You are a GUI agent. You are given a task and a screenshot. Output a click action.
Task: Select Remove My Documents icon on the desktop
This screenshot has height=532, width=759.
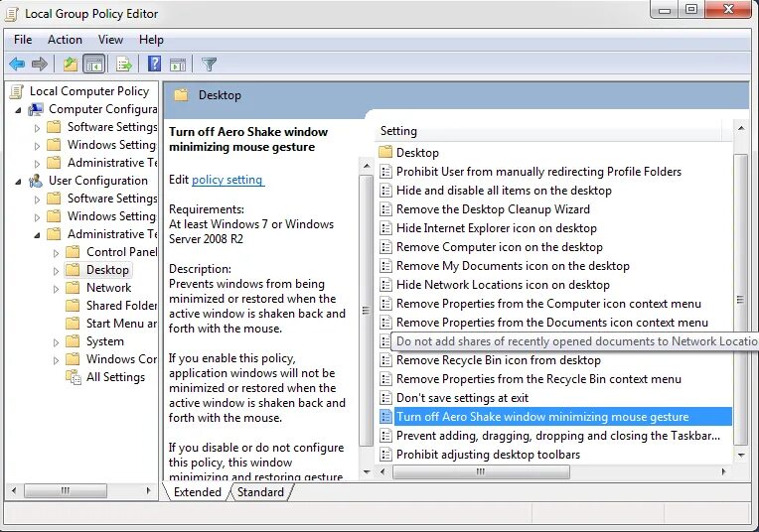(513, 266)
